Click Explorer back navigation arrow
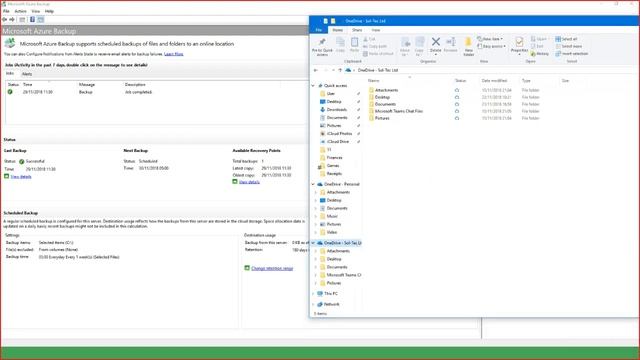This screenshot has height=360, width=640. 316,70
